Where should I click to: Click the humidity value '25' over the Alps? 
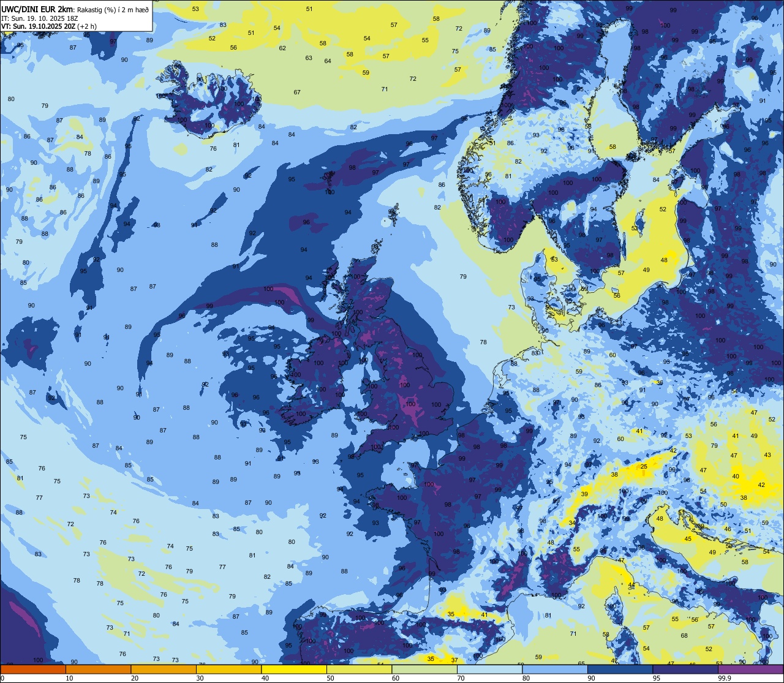[x=644, y=467]
